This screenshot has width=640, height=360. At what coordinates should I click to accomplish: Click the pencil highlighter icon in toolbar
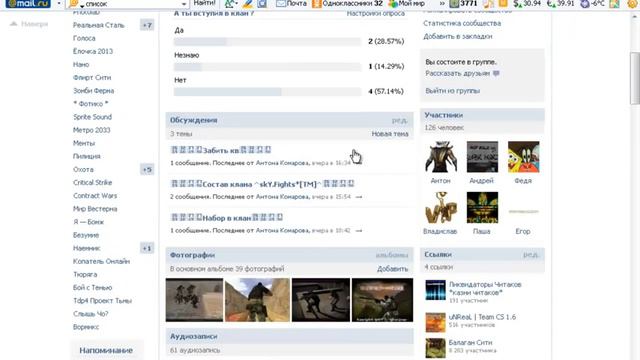247,4
